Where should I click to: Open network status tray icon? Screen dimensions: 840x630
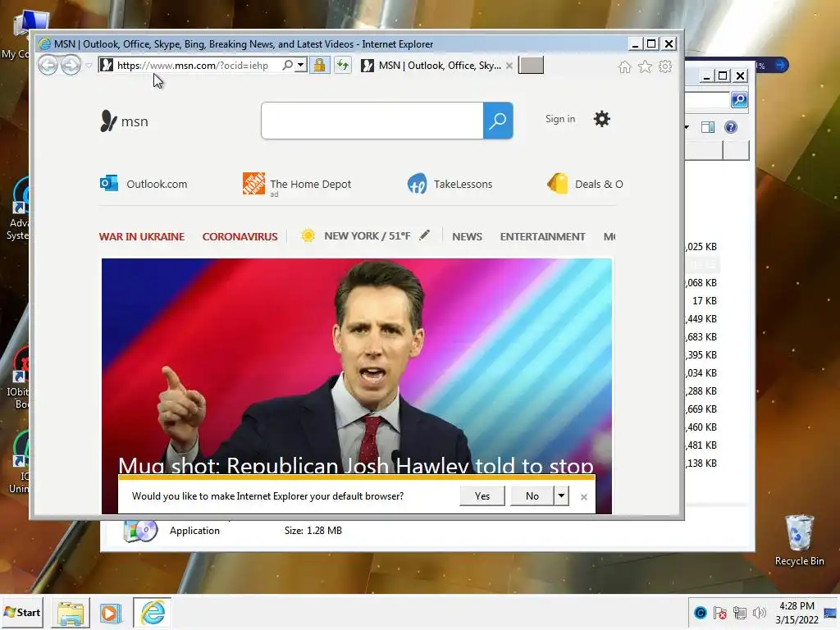tap(740, 613)
